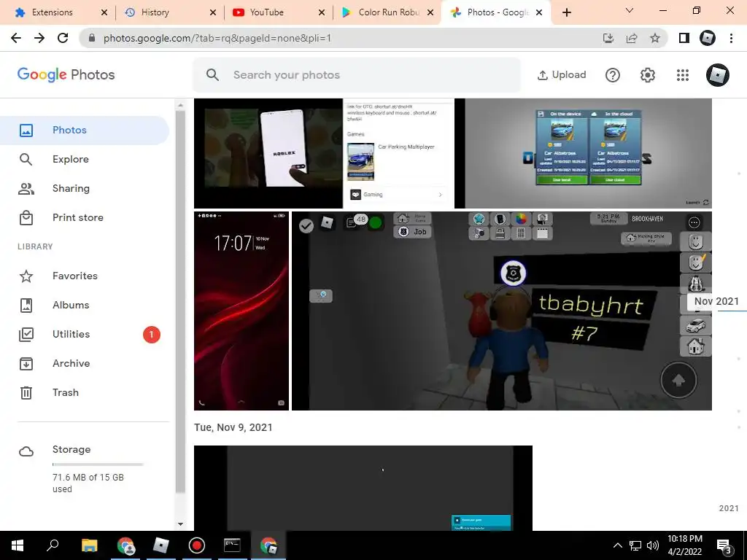Viewport: 747px width, 560px height.
Task: Click the Tue, Nov 9, 2021 date header
Action: pos(233,427)
